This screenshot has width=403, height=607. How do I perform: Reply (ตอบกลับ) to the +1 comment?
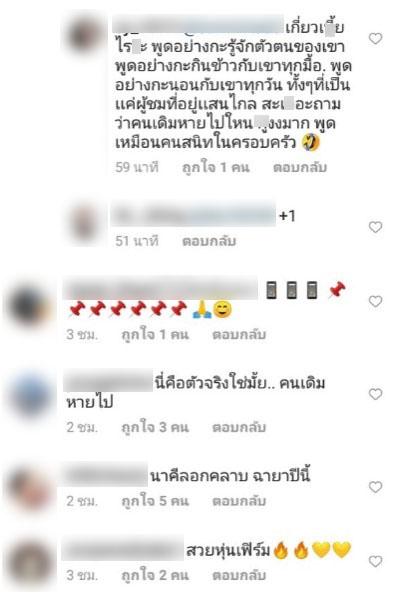point(209,241)
